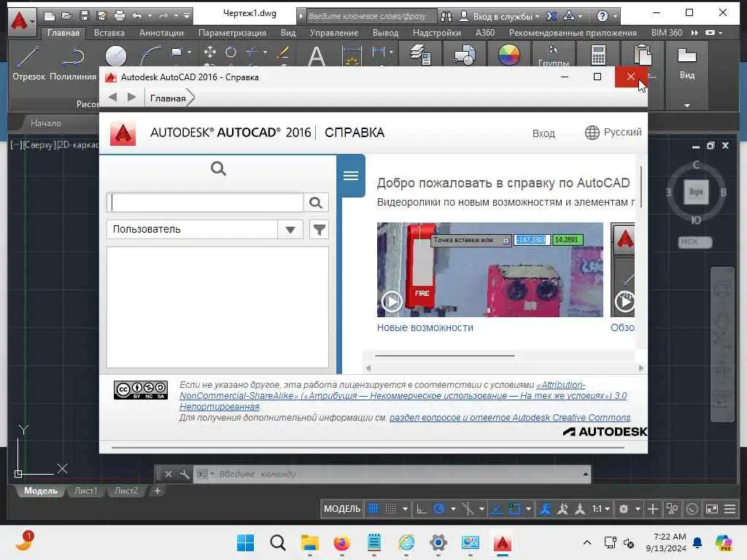
Task: Click the color wheel Properties icon
Action: [508, 55]
